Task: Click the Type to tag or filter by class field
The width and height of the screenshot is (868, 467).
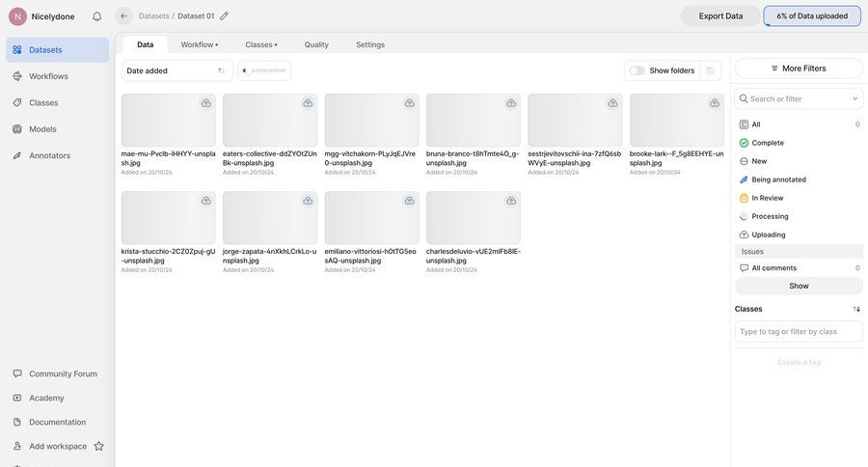Action: pos(799,332)
